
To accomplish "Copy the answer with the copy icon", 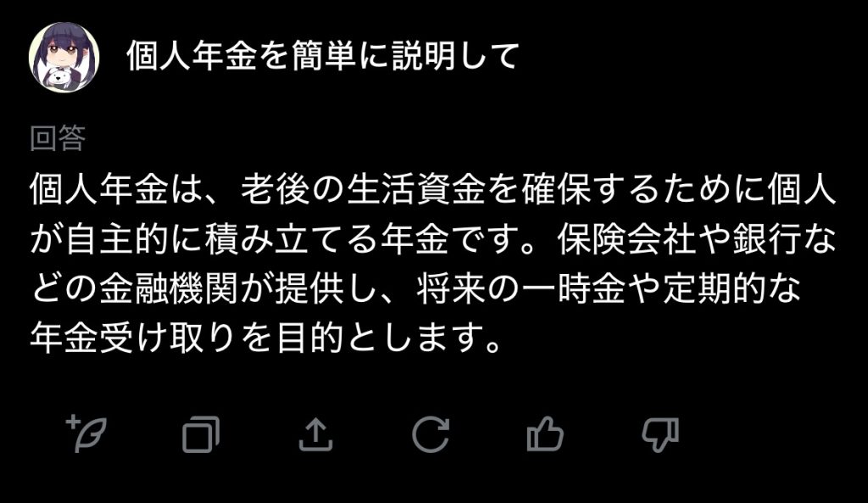I will pyautogui.click(x=201, y=434).
